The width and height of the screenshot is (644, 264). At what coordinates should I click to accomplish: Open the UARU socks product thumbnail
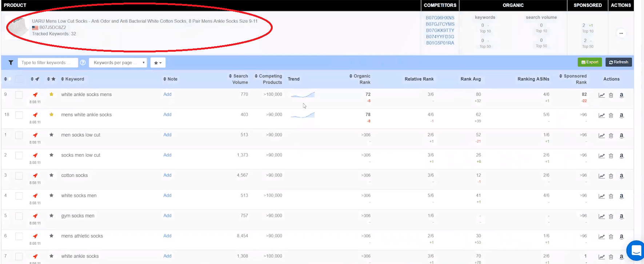18,27
